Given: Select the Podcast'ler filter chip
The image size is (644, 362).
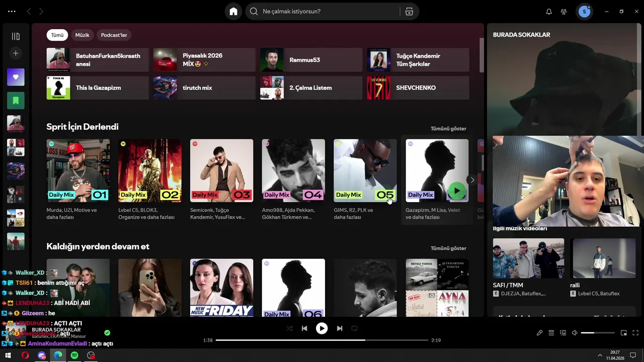Looking at the screenshot, I should 114,35.
